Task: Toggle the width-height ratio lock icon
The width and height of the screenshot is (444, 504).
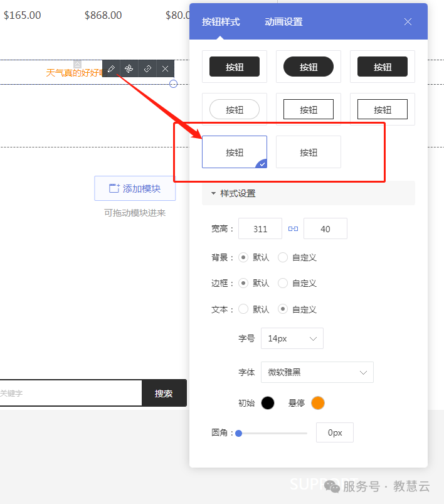Action: point(293,229)
